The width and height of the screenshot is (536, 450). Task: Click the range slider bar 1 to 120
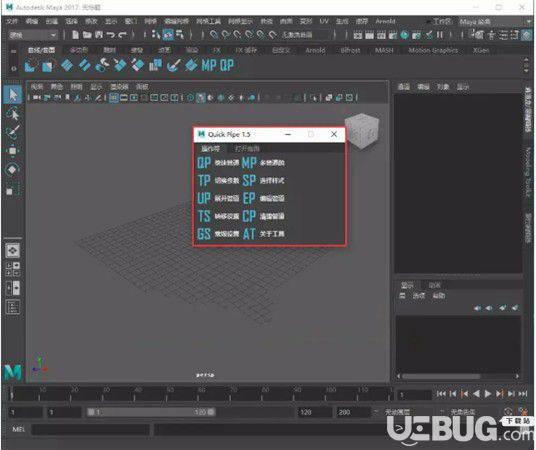tap(151, 412)
